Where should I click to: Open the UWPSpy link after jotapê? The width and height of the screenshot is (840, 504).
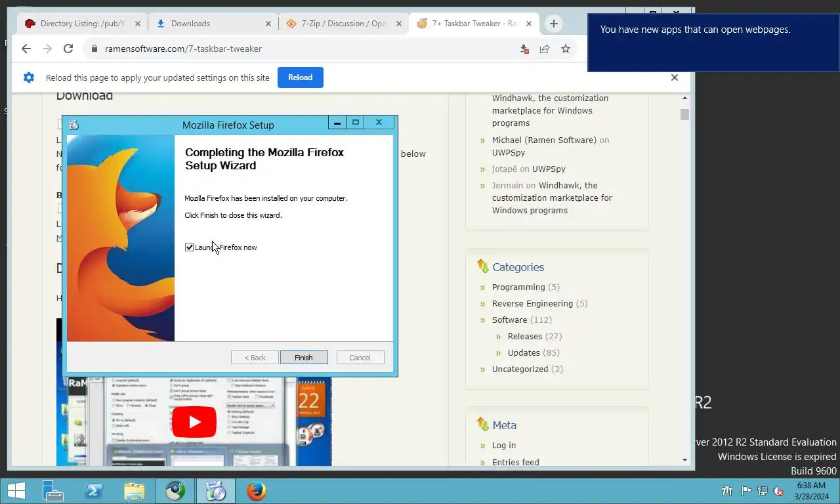[x=549, y=169]
